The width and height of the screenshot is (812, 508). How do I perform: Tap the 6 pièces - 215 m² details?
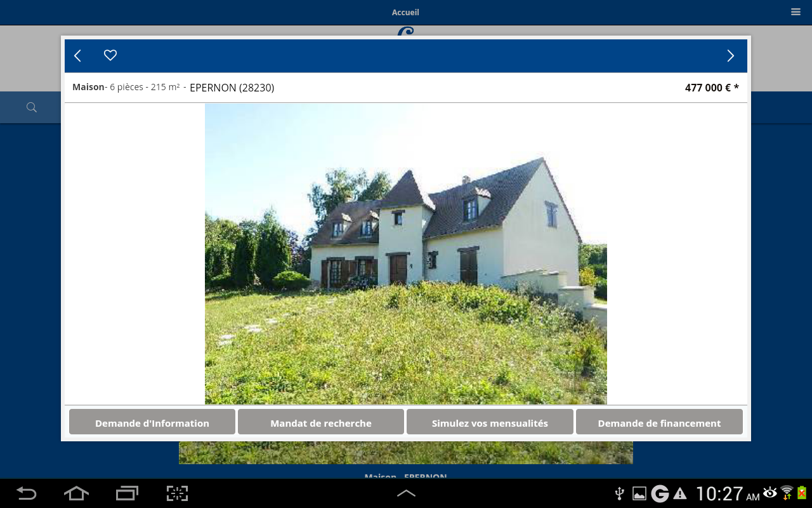(x=145, y=87)
